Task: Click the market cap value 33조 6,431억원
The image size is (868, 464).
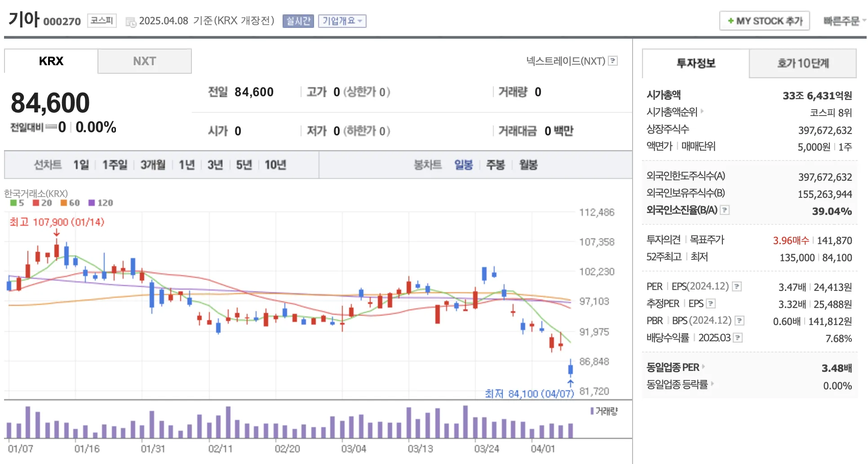Action: 817,96
